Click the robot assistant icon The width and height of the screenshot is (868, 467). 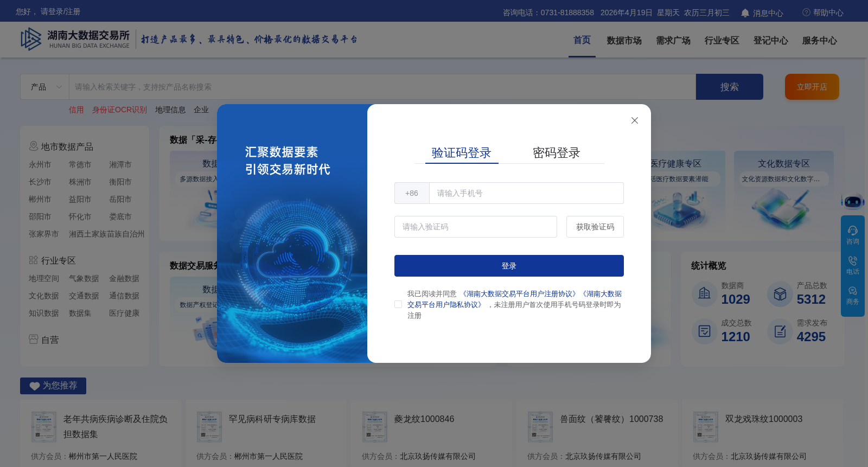[x=853, y=201]
